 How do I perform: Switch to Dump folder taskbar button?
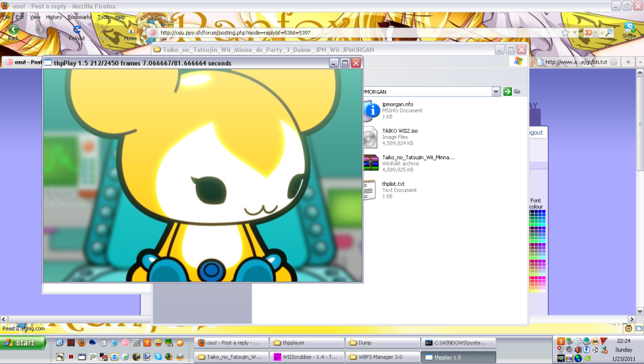[x=383, y=343]
